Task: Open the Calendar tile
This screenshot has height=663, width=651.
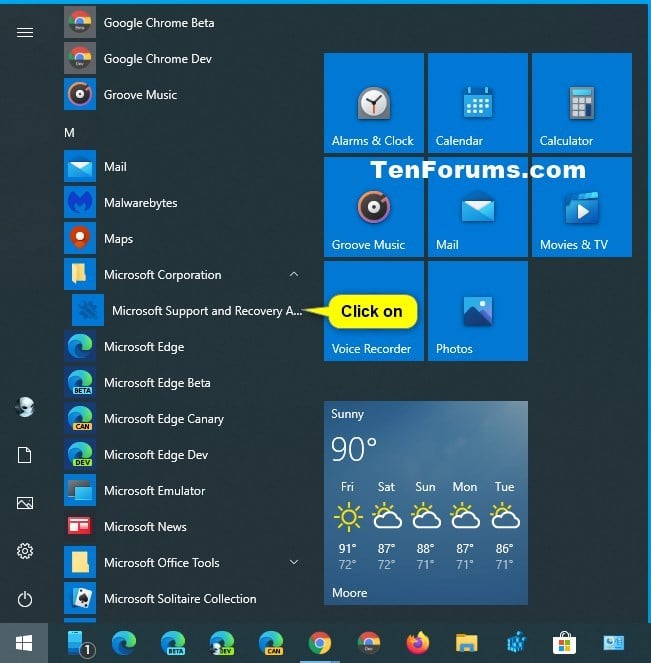Action: (478, 103)
